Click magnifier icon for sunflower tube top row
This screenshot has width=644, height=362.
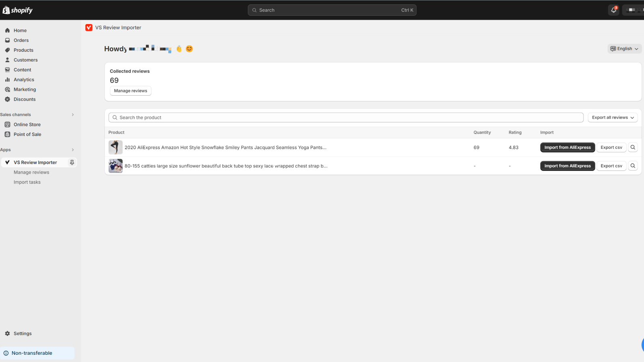pos(633,166)
